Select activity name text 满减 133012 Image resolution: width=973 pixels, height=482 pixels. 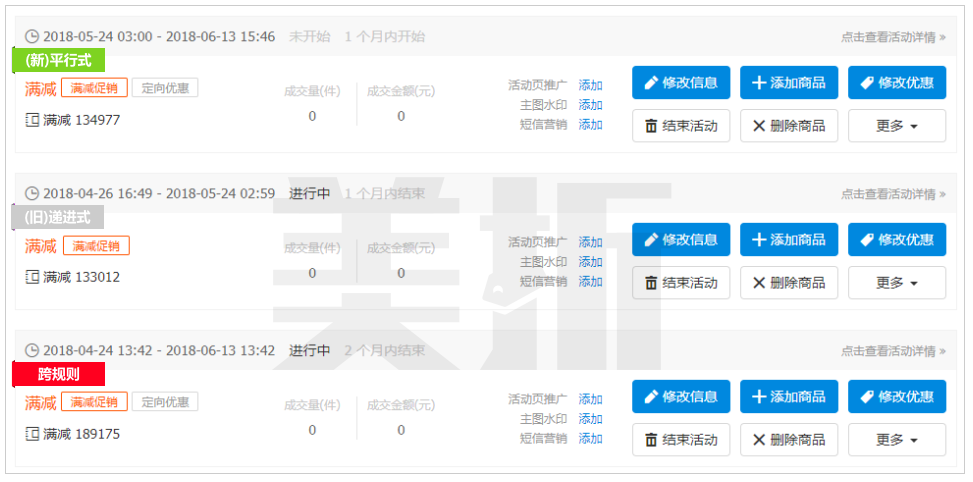point(81,277)
